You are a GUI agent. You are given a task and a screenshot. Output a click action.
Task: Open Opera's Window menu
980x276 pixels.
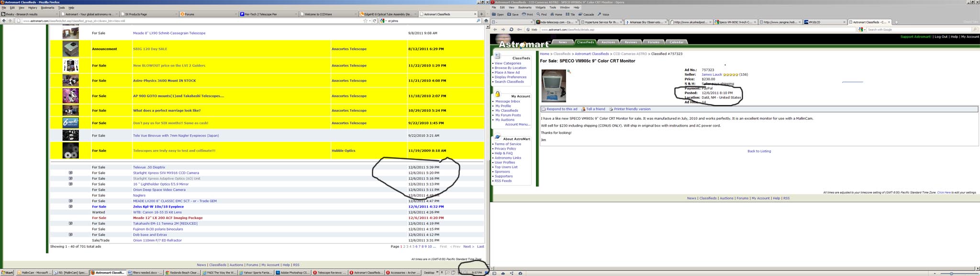[x=565, y=8]
